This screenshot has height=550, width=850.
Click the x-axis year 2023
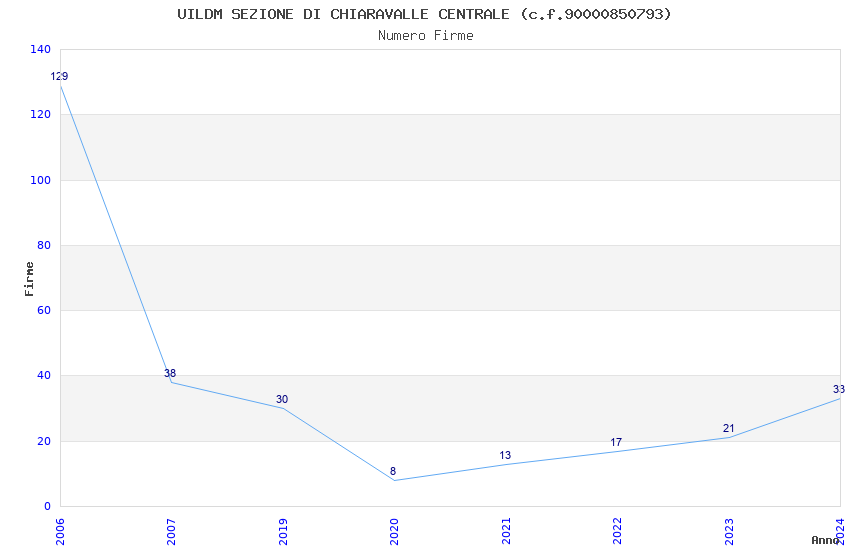click(730, 532)
